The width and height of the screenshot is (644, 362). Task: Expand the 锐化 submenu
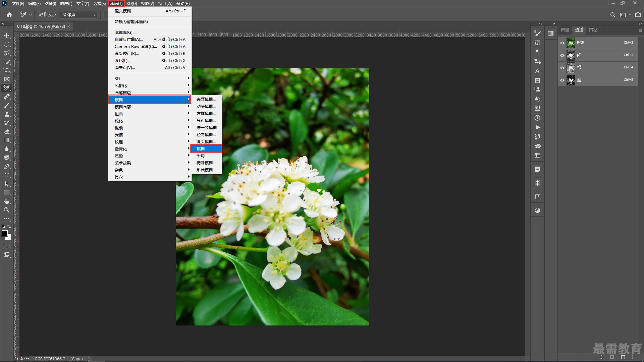(x=150, y=121)
